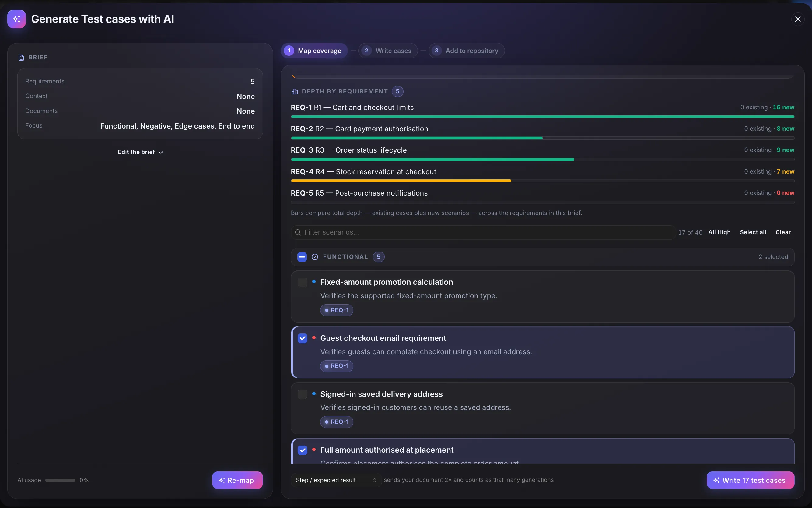Click the '7 new' count for REQ-4
The width and height of the screenshot is (812, 508).
(786, 171)
